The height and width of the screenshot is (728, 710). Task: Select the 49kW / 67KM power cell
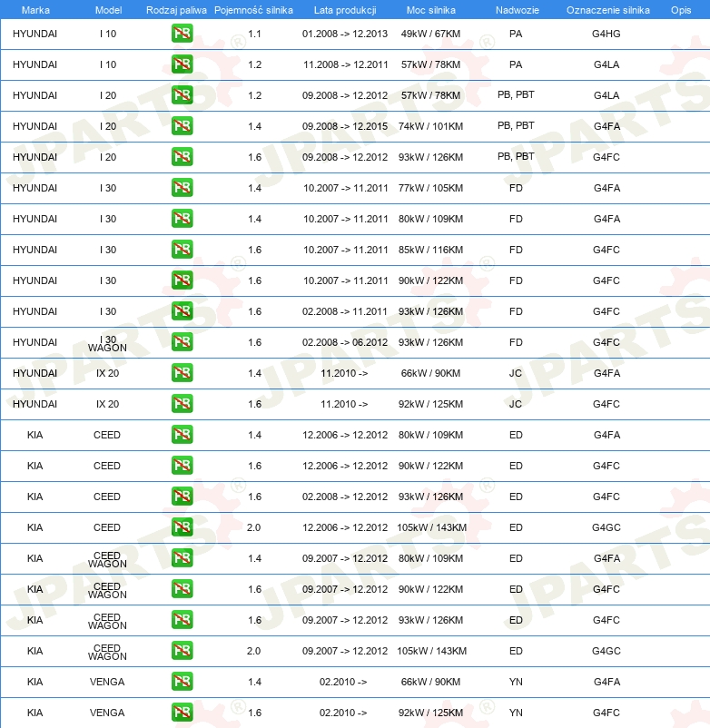(x=430, y=34)
